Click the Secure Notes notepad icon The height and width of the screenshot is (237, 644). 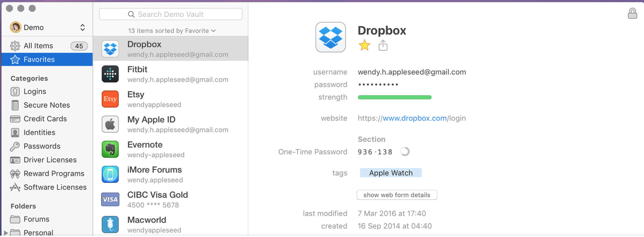point(15,105)
